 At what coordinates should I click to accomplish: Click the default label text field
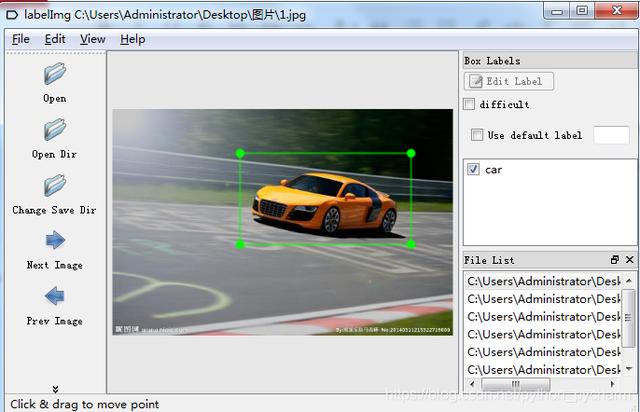[x=611, y=135]
